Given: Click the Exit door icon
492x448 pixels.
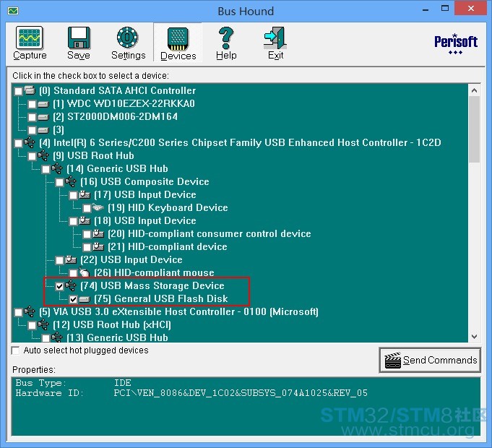Looking at the screenshot, I should pyautogui.click(x=275, y=38).
